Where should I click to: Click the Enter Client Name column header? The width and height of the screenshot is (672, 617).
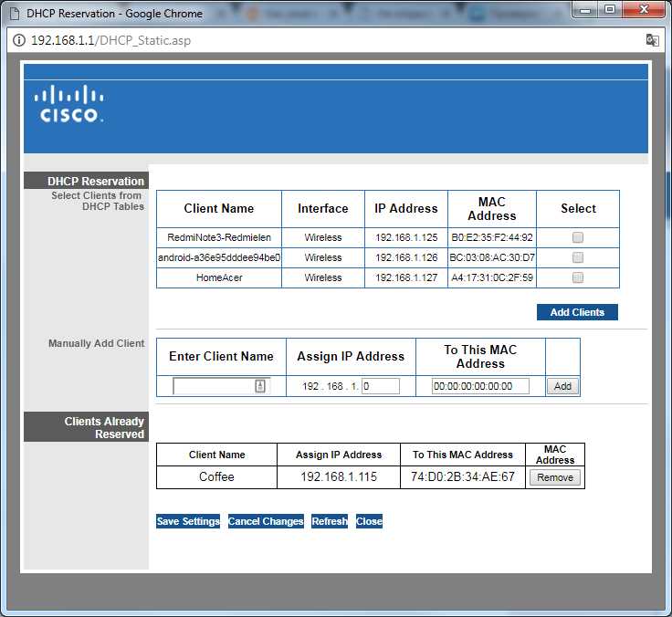click(x=221, y=357)
